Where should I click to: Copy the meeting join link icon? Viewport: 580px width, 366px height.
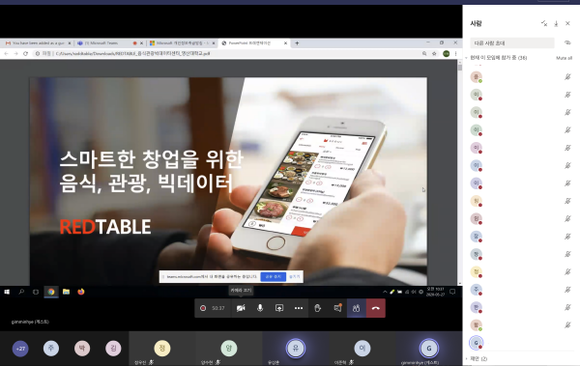click(568, 43)
